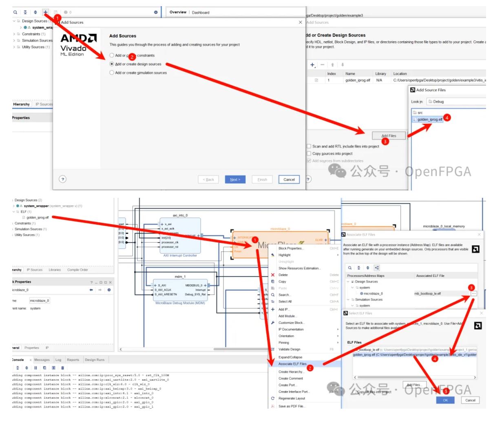This screenshot has width=504, height=425.
Task: Click the minus remove-file icon above the Index column
Action: [322, 64]
